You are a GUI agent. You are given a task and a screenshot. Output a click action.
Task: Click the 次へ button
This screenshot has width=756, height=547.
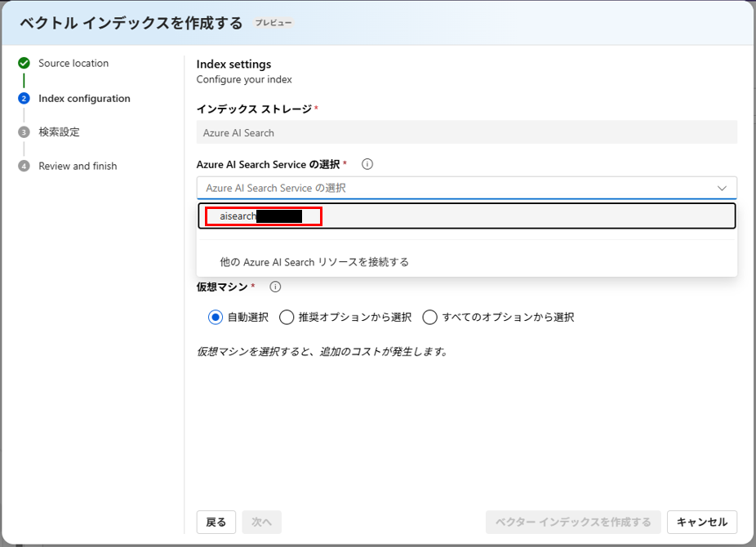coord(261,522)
